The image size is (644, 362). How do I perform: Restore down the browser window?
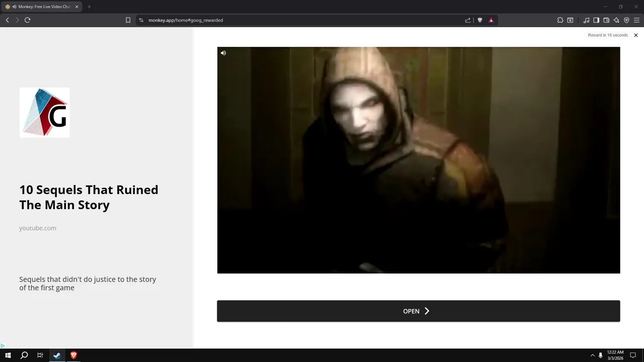[620, 7]
